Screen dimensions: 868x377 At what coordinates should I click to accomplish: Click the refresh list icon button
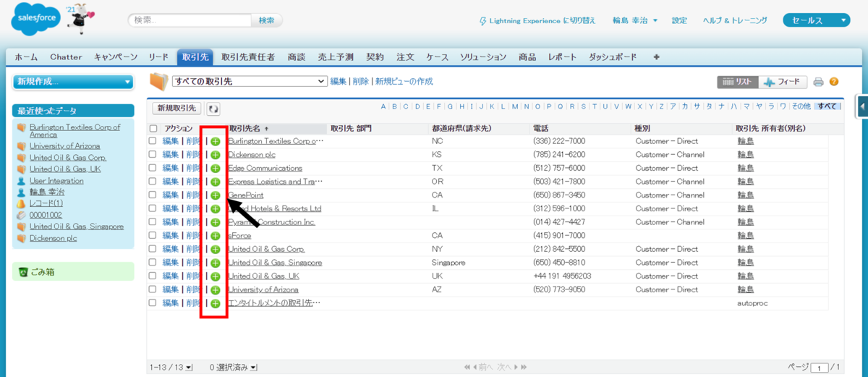213,109
